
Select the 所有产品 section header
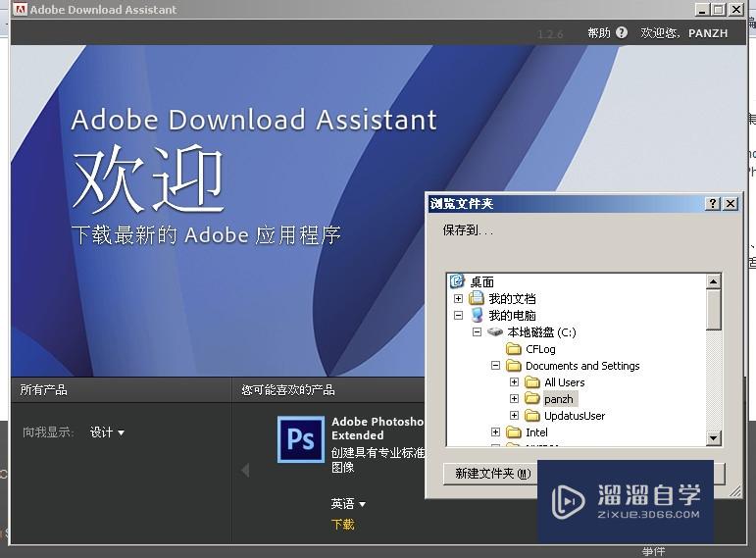43,389
